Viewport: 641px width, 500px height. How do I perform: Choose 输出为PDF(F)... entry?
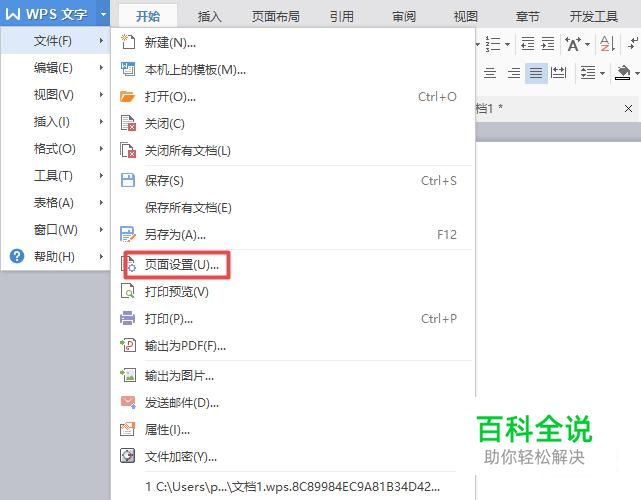(291, 346)
